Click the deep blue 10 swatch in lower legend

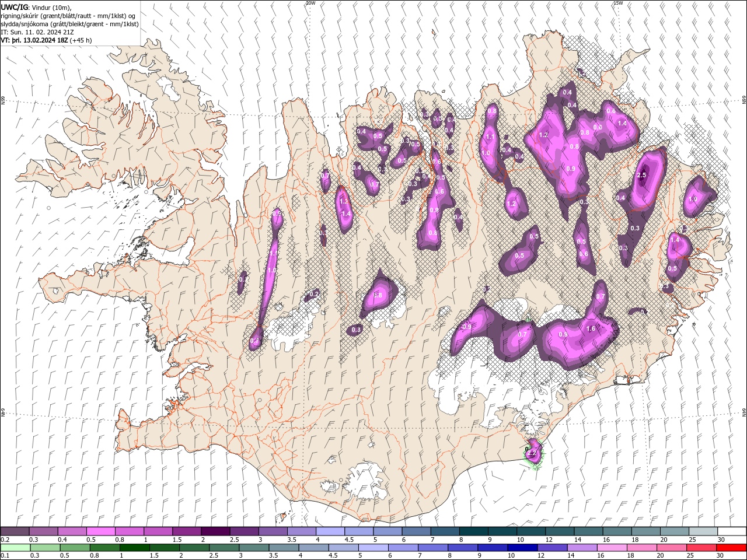pos(522,548)
